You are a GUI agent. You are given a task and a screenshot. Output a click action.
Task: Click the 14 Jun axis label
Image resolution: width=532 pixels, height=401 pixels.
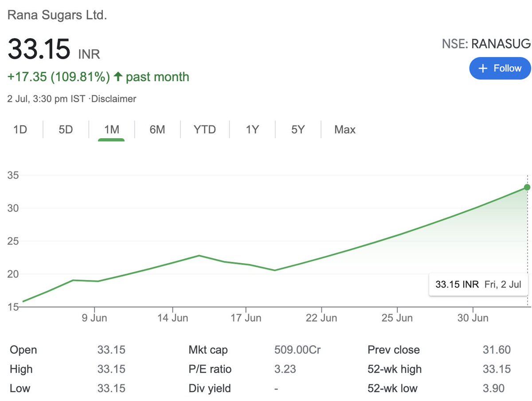point(172,318)
